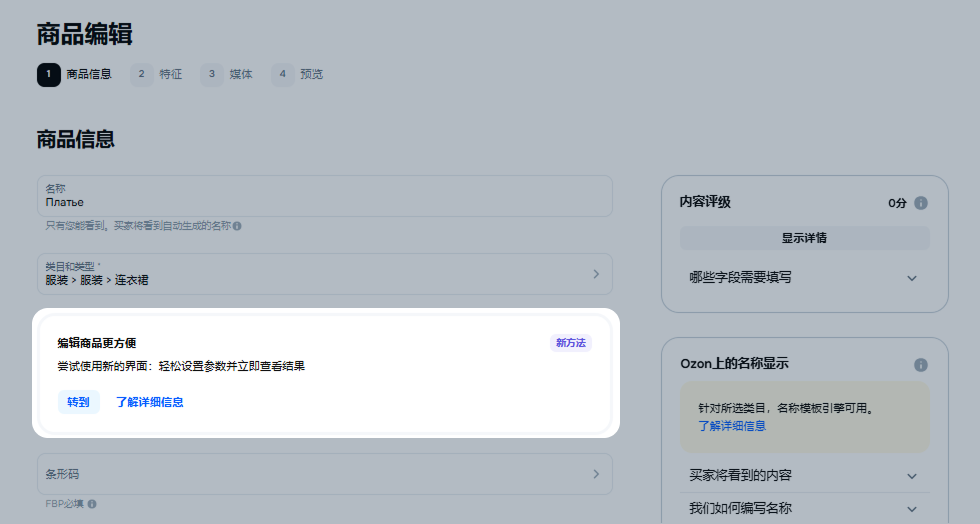Click the info icon next to FBP必填

coord(92,504)
